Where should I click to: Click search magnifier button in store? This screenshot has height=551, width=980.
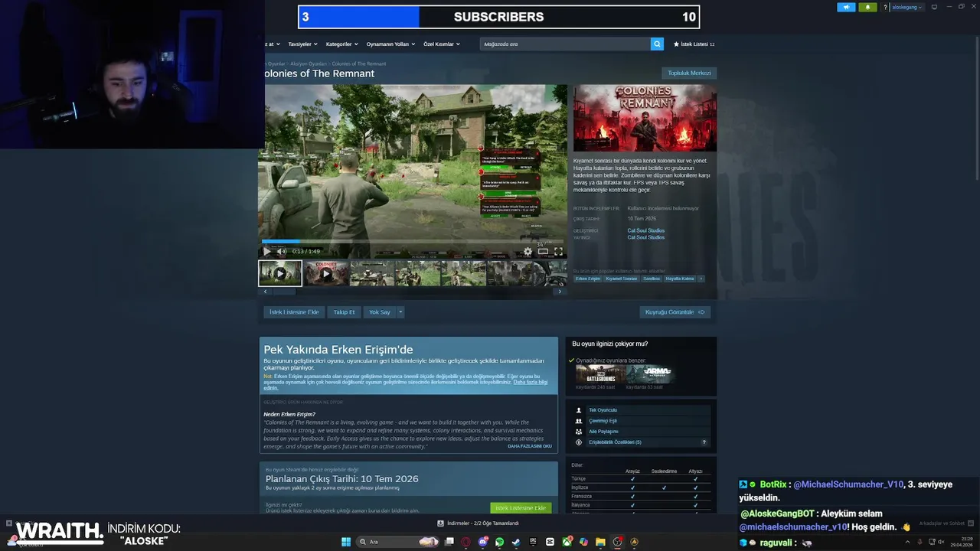(657, 44)
